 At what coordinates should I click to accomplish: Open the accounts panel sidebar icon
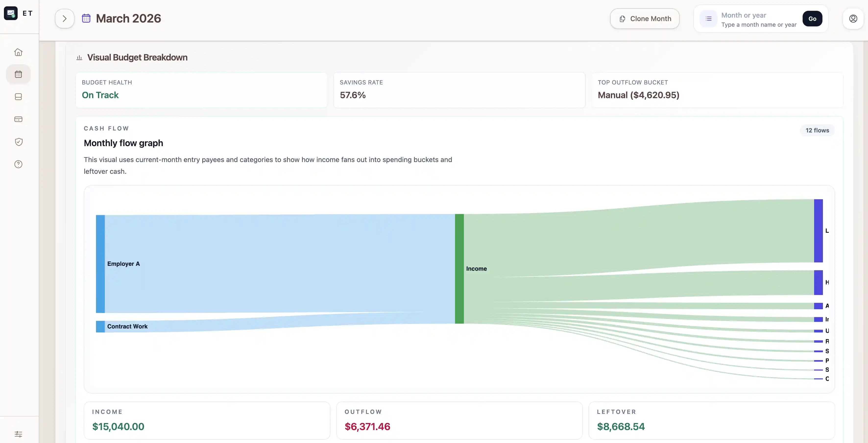click(18, 97)
